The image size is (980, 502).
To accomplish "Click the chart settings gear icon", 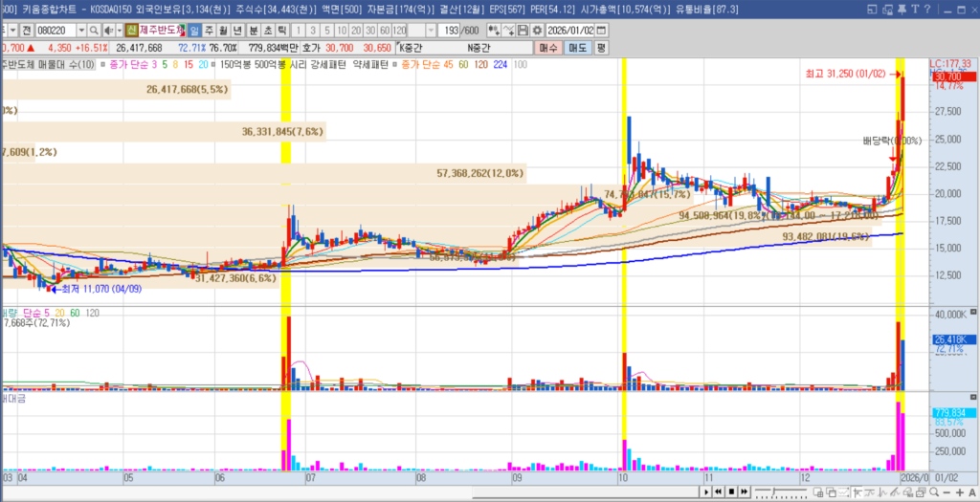I will click(537, 30).
